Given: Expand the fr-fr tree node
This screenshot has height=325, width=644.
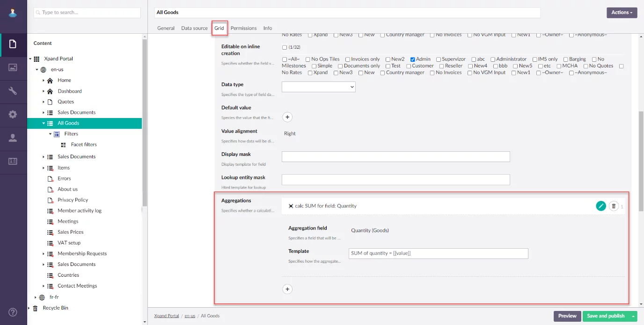Looking at the screenshot, I should [35, 297].
